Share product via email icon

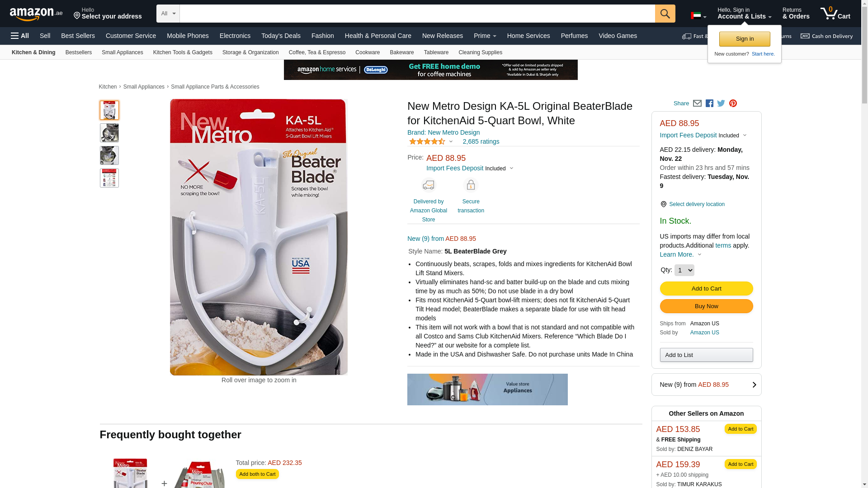point(697,103)
